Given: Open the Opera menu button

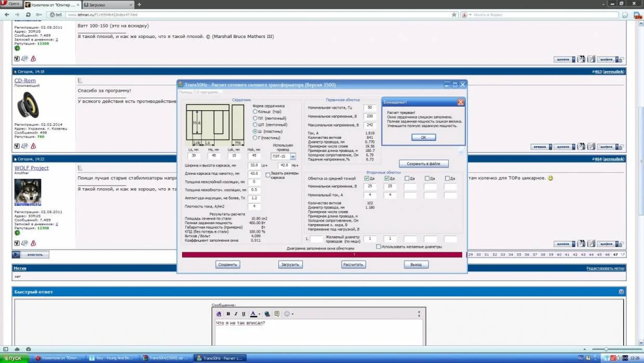Looking at the screenshot, I should click(11, 4).
